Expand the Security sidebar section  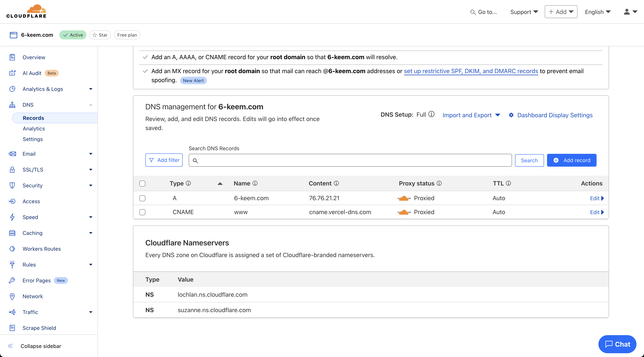tap(91, 185)
